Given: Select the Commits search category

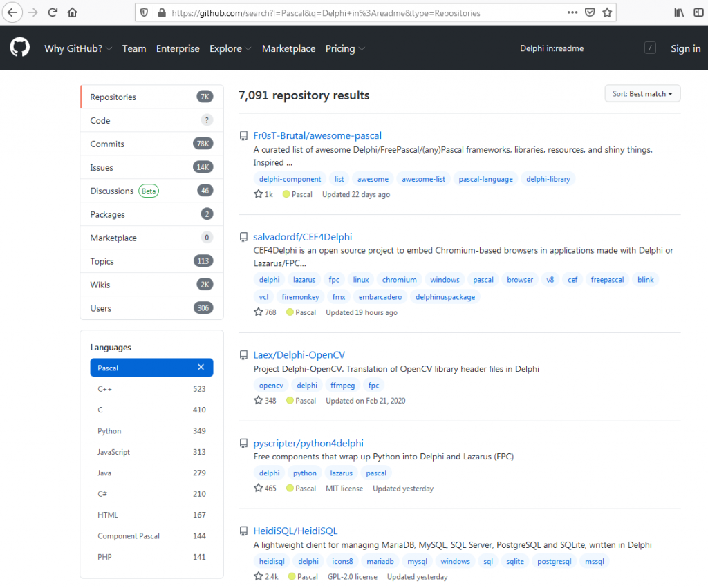Looking at the screenshot, I should coord(151,144).
